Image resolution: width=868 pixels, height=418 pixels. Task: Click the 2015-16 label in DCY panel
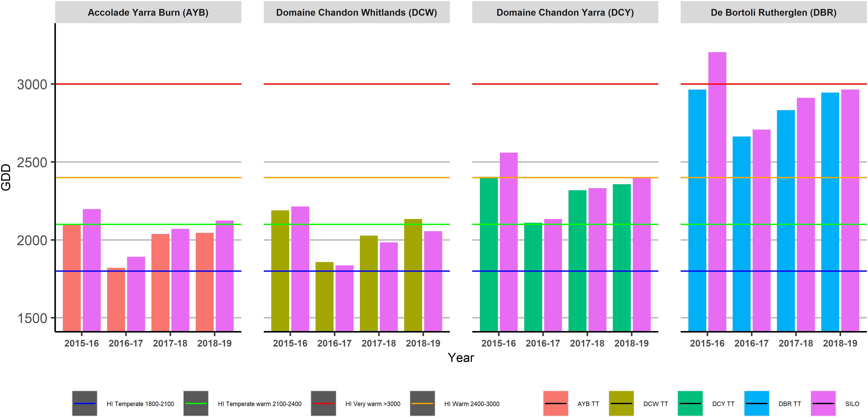click(498, 343)
